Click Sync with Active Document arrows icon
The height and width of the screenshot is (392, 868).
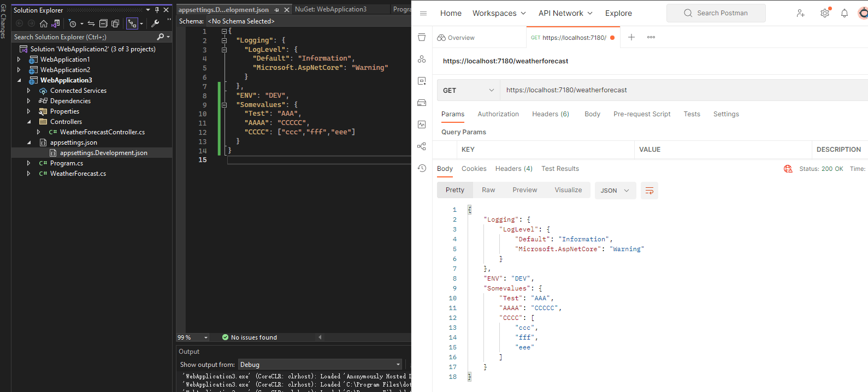91,23
